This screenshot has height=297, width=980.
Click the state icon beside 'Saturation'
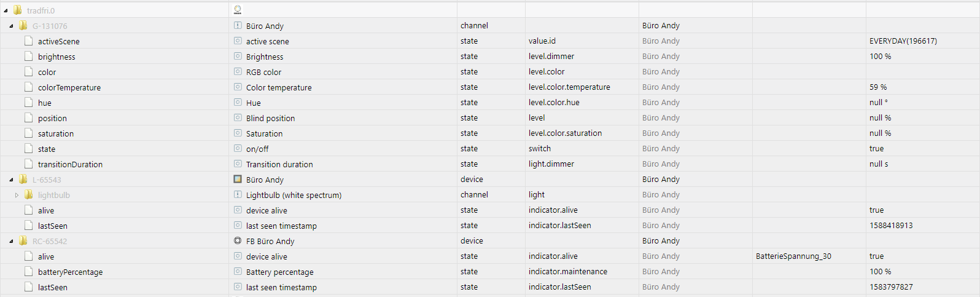(238, 133)
